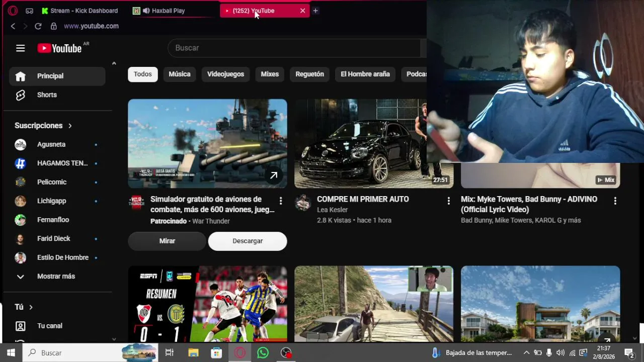Switch to the Stream - Kick Dashboard tab
644x362 pixels.
click(x=79, y=11)
